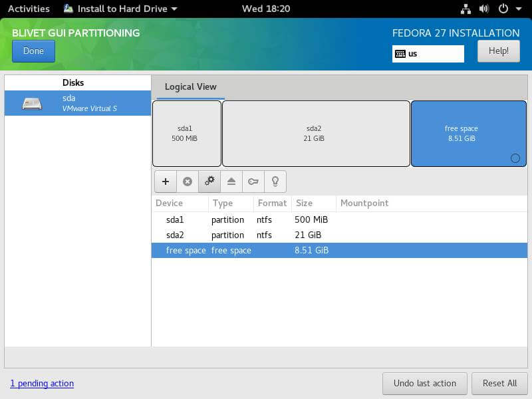
Task: Open the Activities menu
Action: tap(29, 9)
